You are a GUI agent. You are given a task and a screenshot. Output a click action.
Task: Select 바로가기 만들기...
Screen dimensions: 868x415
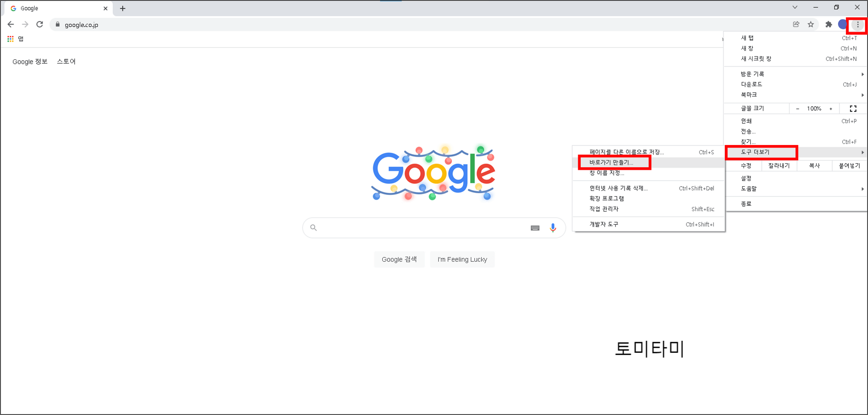[648, 162]
